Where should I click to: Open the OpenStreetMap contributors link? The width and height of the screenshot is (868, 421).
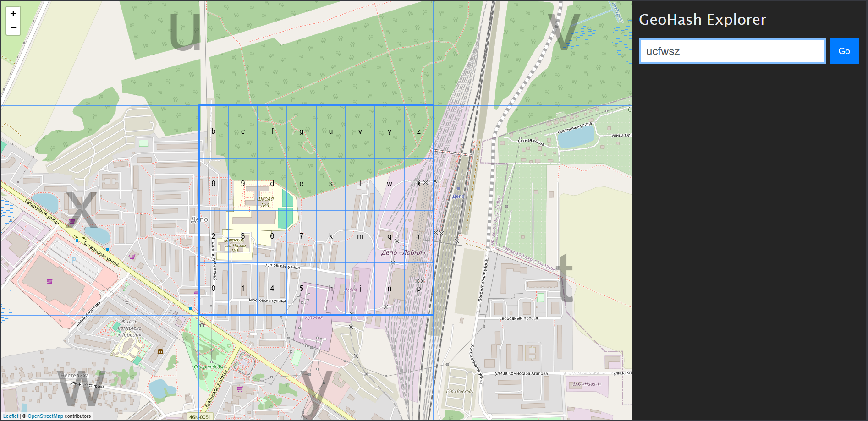pos(45,416)
